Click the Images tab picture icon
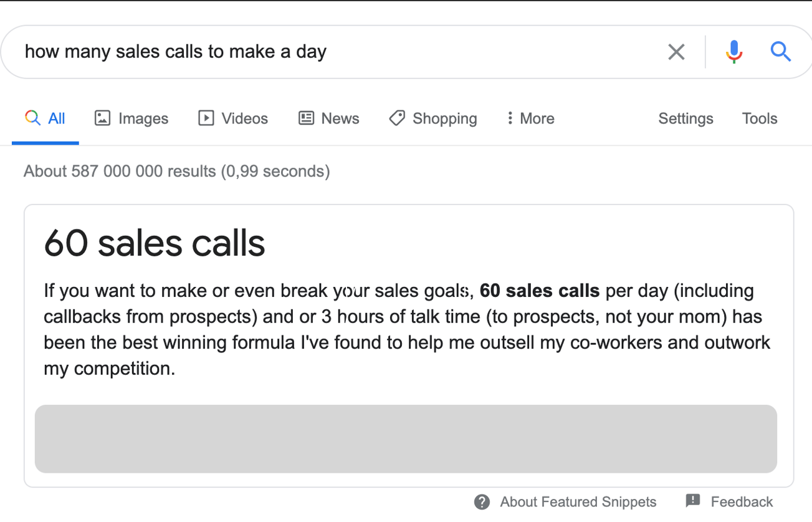 tap(102, 118)
